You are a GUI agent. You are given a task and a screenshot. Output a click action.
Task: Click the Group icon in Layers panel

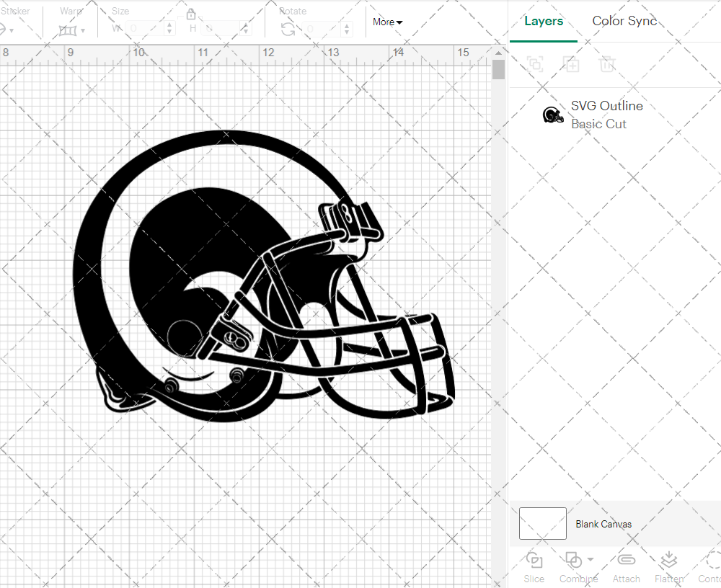coord(535,64)
